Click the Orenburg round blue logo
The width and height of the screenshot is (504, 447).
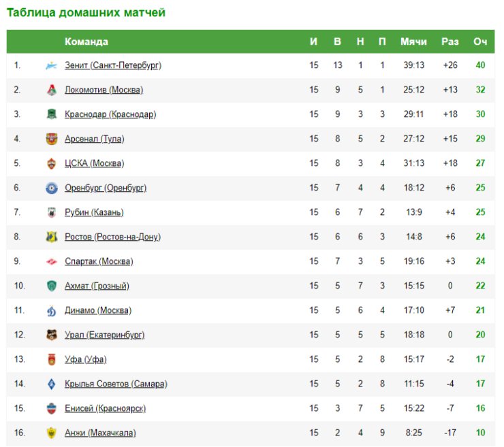tap(52, 188)
